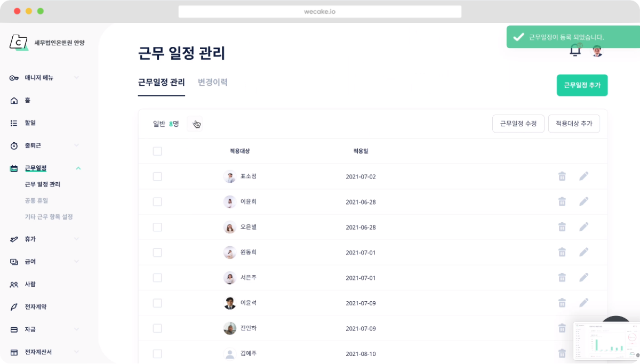Image resolution: width=640 pixels, height=364 pixels.
Task: Click the notification bell icon
Action: (575, 51)
